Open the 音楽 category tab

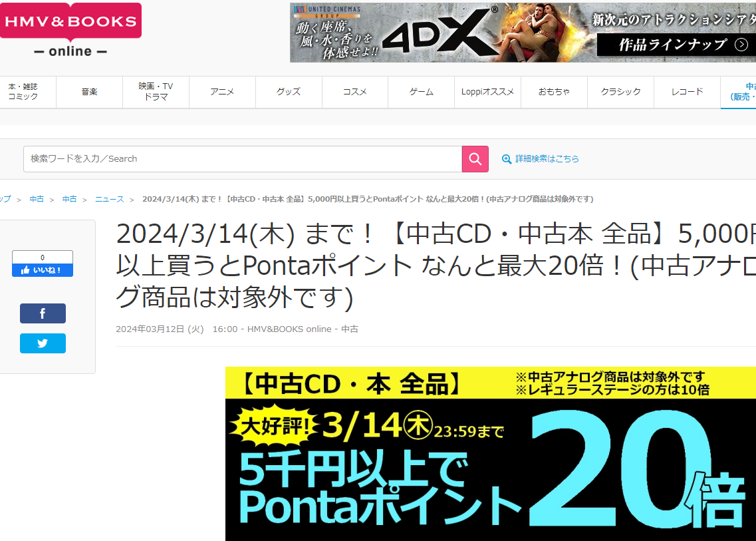pos(90,92)
